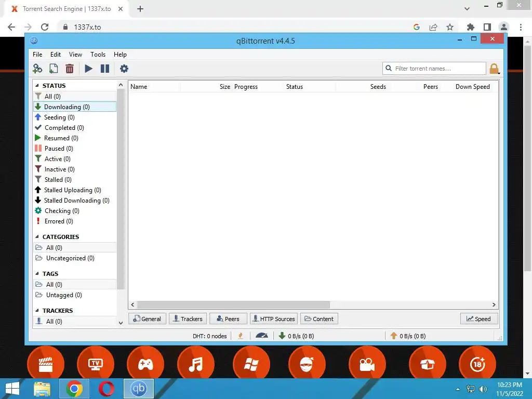Click Chrome's extensions puzzle icon

[470, 27]
